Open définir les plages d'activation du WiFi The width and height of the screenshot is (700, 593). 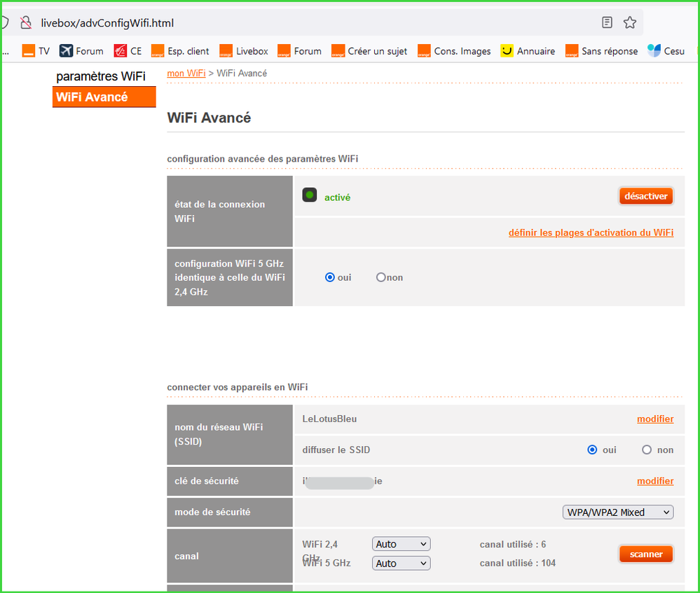click(591, 232)
